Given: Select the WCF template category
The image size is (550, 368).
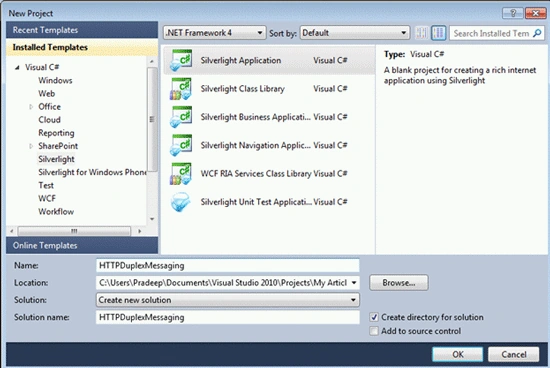Looking at the screenshot, I should tap(47, 198).
